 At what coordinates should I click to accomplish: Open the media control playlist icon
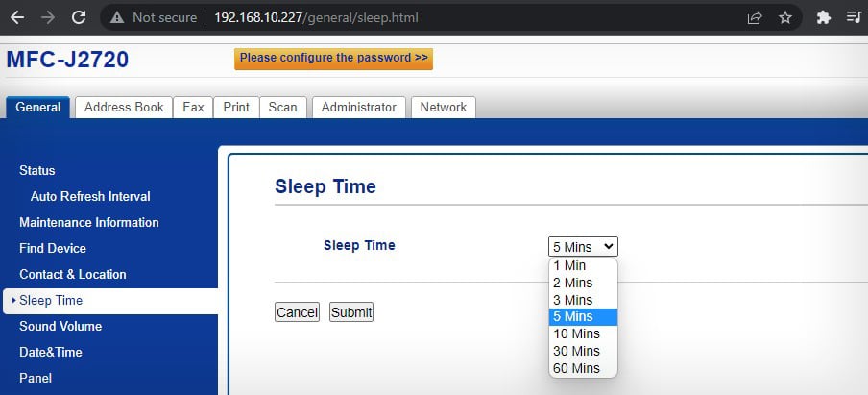click(854, 17)
